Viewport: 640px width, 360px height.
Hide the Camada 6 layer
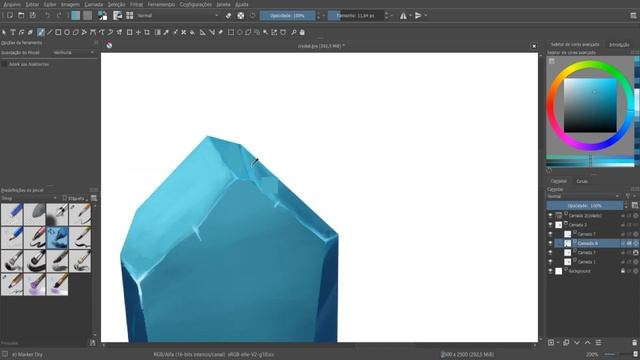[x=550, y=243]
